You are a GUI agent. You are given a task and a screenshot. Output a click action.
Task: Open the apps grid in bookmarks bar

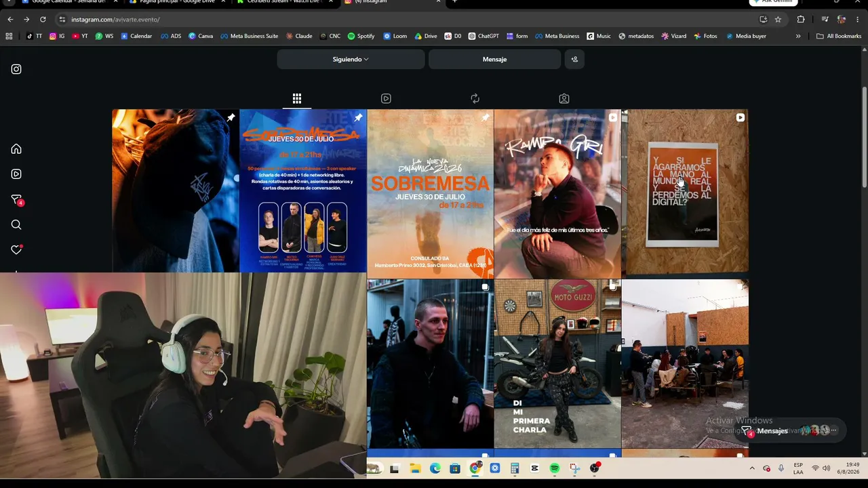[9, 36]
